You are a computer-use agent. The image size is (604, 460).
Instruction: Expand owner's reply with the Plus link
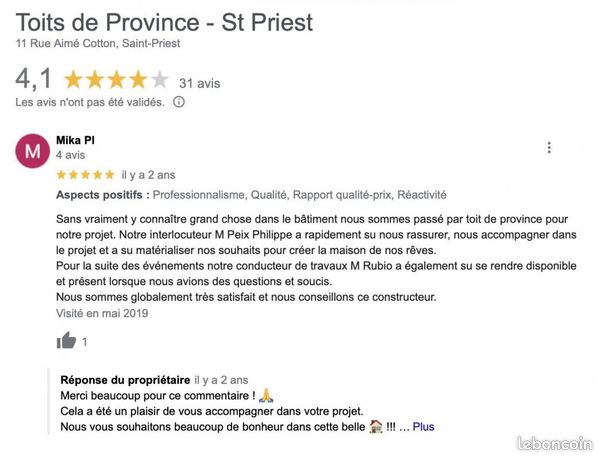(x=423, y=427)
